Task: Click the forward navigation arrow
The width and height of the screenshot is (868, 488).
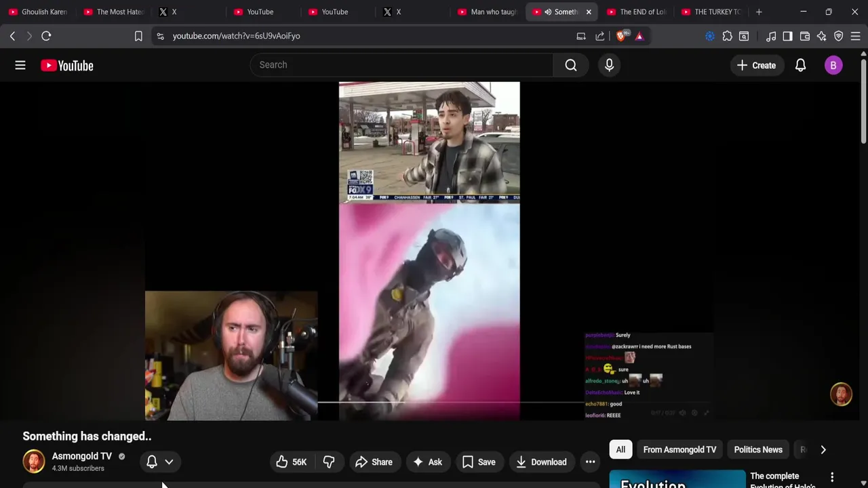Action: [x=29, y=36]
